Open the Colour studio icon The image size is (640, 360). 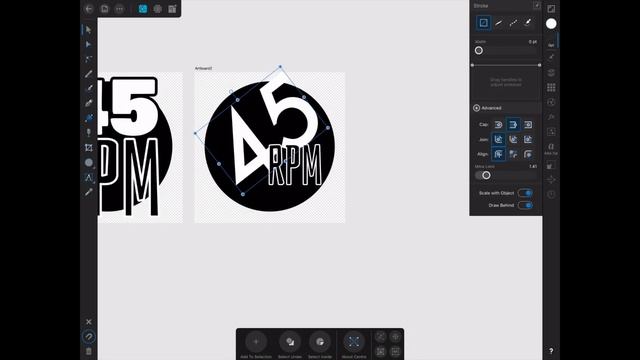coord(551,9)
